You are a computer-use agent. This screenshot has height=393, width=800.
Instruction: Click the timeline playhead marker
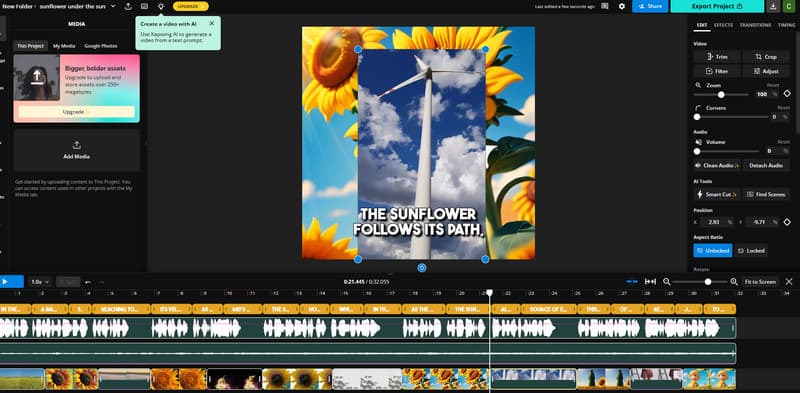[489, 293]
